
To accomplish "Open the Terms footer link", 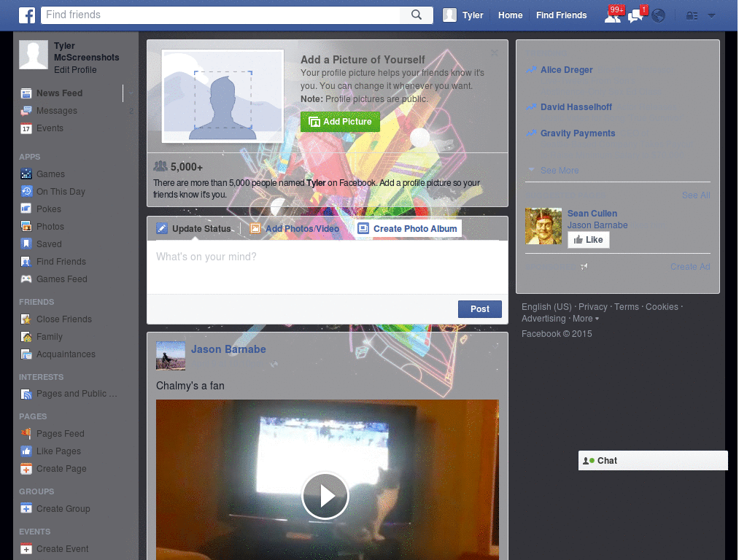I will pyautogui.click(x=627, y=307).
